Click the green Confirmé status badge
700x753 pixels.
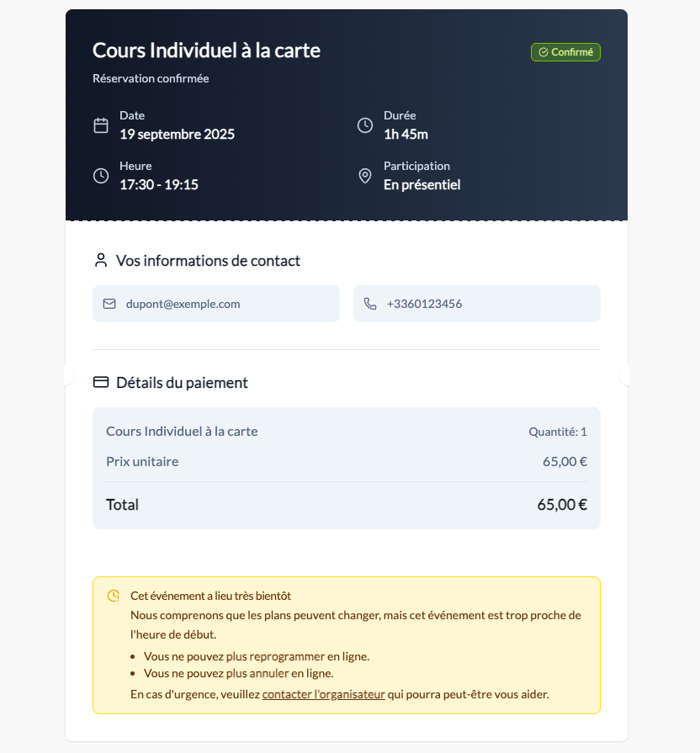coord(565,51)
